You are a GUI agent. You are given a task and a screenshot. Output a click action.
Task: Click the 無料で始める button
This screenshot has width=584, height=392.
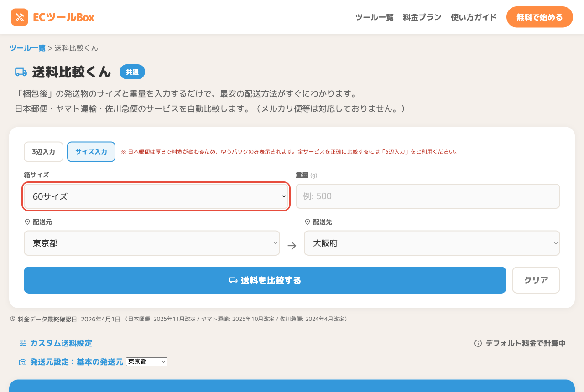pyautogui.click(x=540, y=17)
